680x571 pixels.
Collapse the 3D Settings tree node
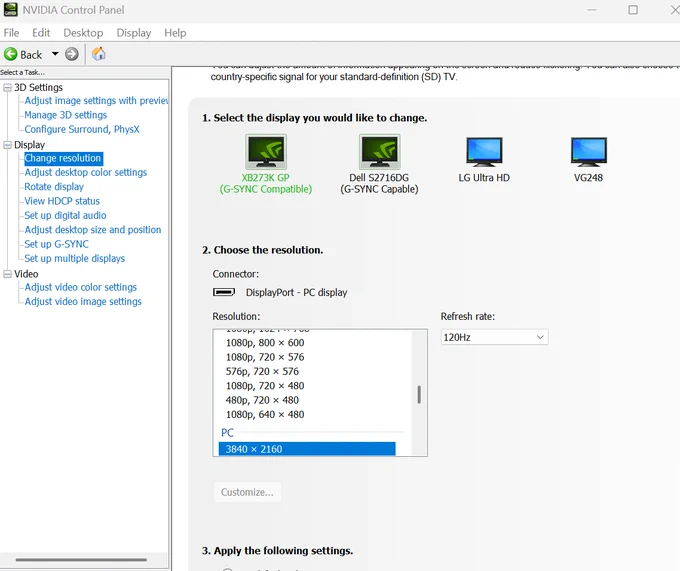pos(7,88)
